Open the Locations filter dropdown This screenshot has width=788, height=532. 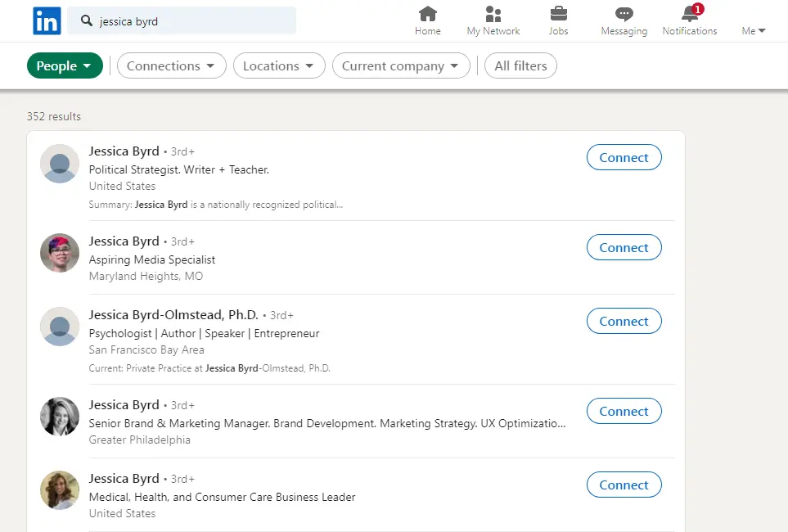pos(279,65)
